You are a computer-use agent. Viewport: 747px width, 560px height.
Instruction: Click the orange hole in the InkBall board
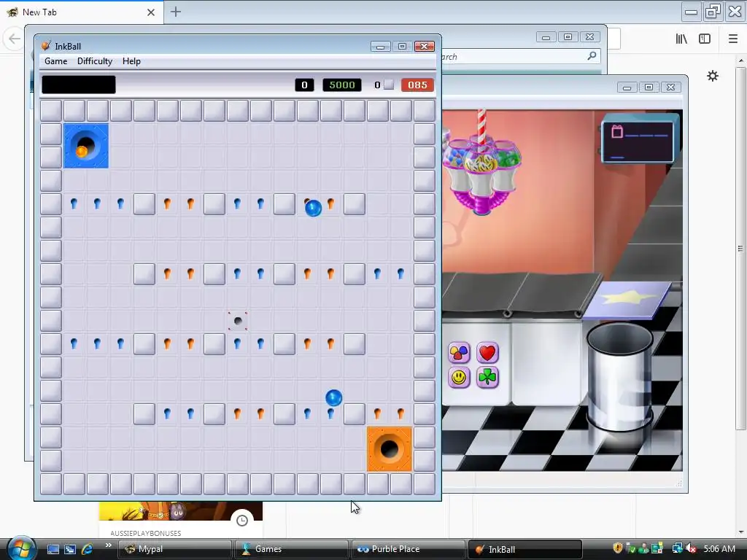point(390,449)
